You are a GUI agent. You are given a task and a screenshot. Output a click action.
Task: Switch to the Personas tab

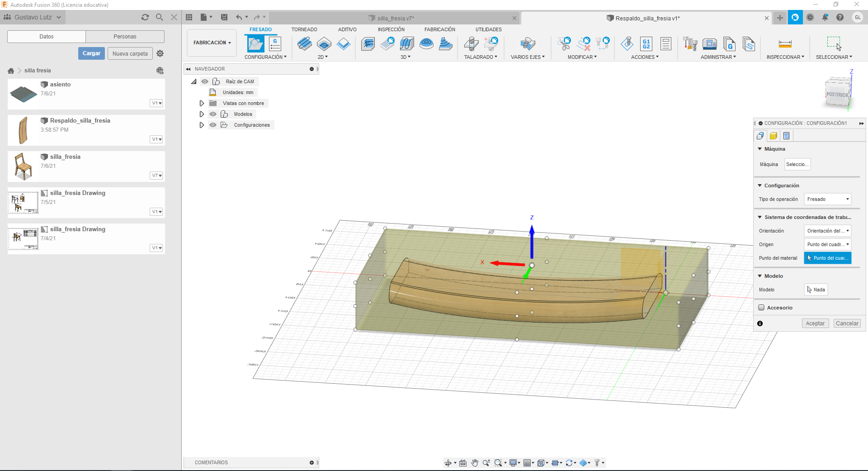point(125,37)
